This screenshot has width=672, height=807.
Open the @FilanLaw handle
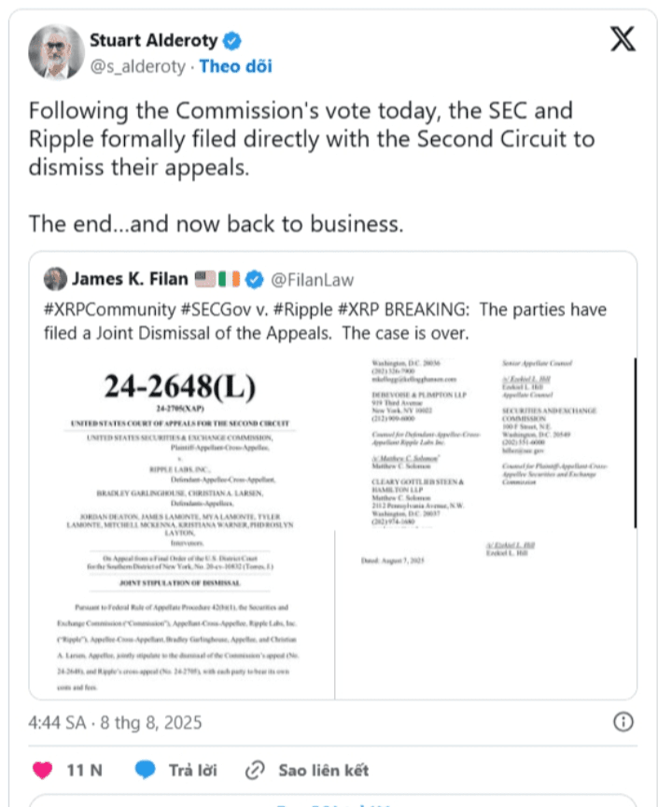point(313,280)
